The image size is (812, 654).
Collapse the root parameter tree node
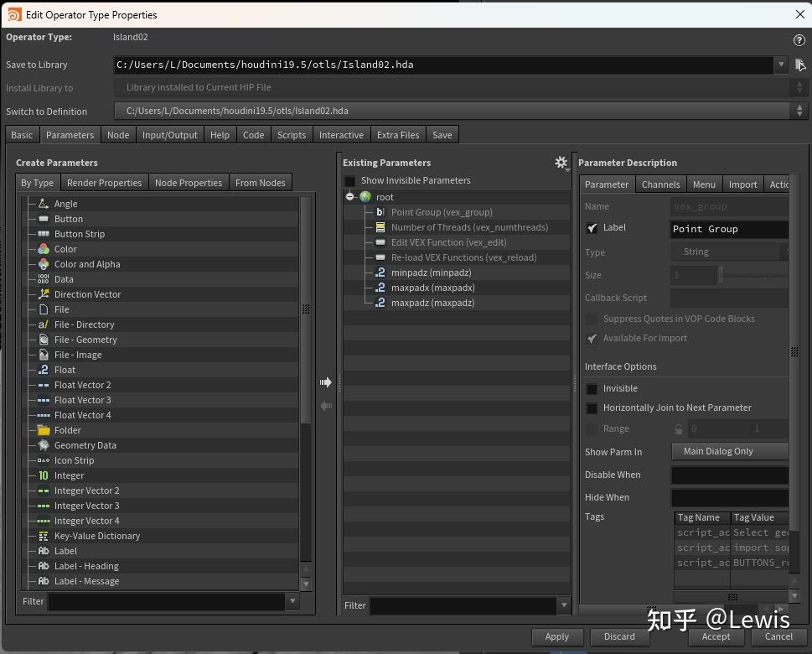[350, 196]
